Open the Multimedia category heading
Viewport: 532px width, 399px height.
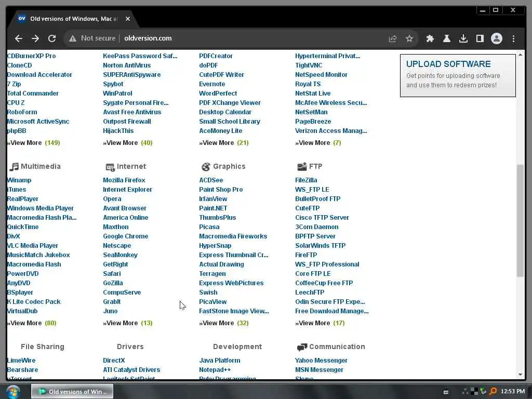[41, 166]
